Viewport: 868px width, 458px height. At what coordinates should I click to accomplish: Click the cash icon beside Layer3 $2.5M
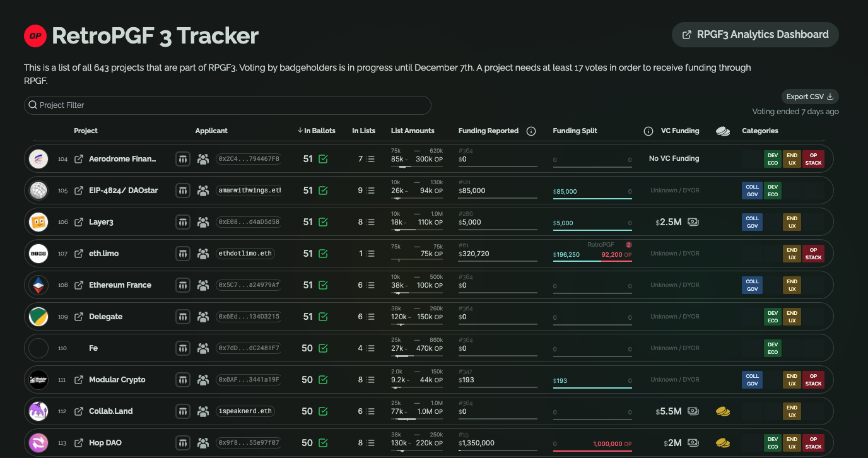693,222
